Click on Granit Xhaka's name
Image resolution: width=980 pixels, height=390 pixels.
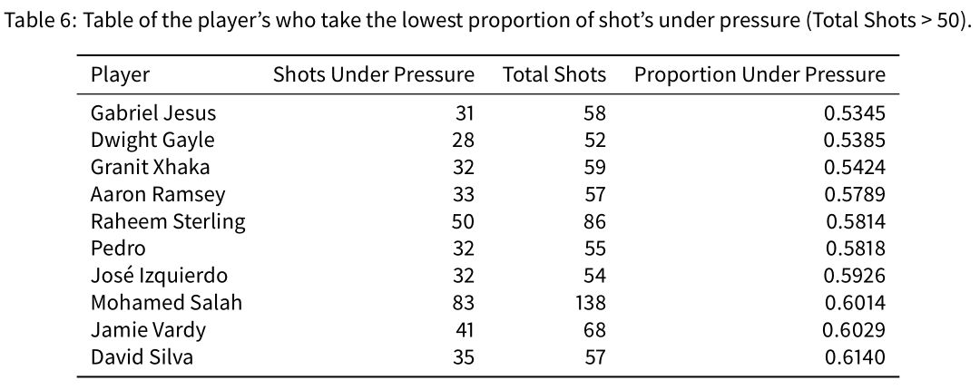150,168
